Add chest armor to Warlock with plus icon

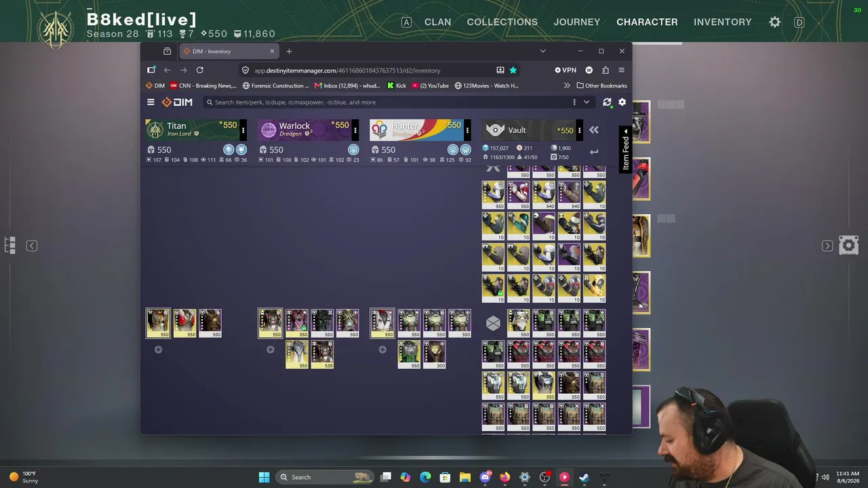point(270,350)
